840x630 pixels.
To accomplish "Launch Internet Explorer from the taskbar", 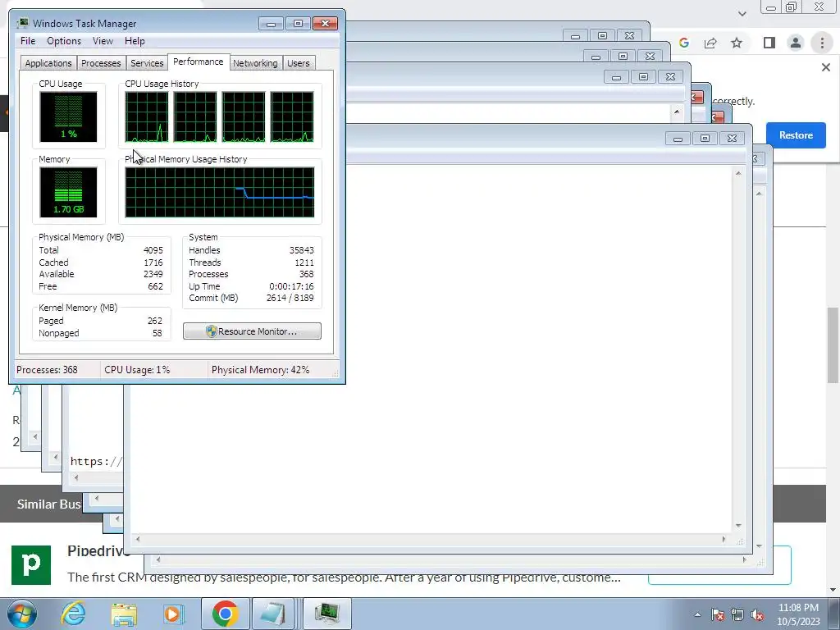I will (73, 614).
